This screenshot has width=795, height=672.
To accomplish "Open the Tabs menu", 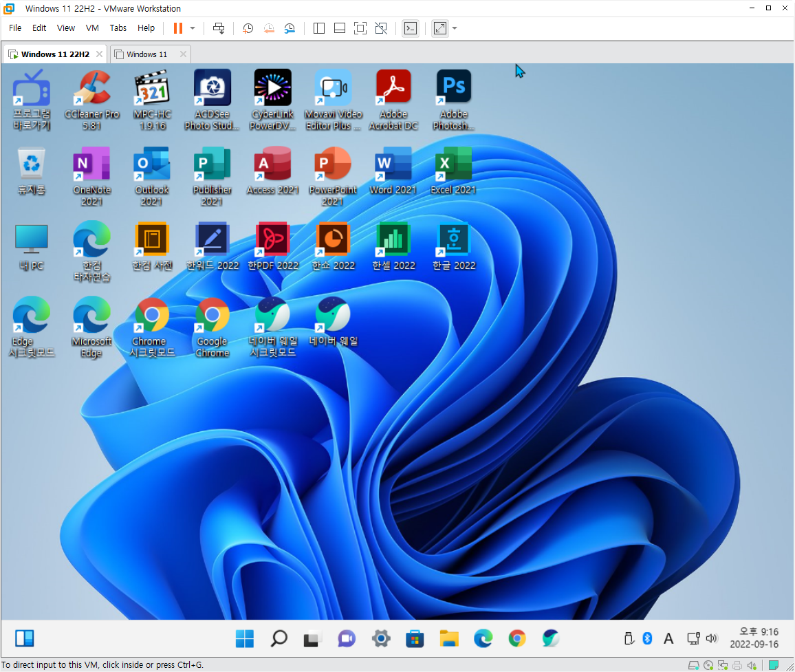I will [x=118, y=28].
